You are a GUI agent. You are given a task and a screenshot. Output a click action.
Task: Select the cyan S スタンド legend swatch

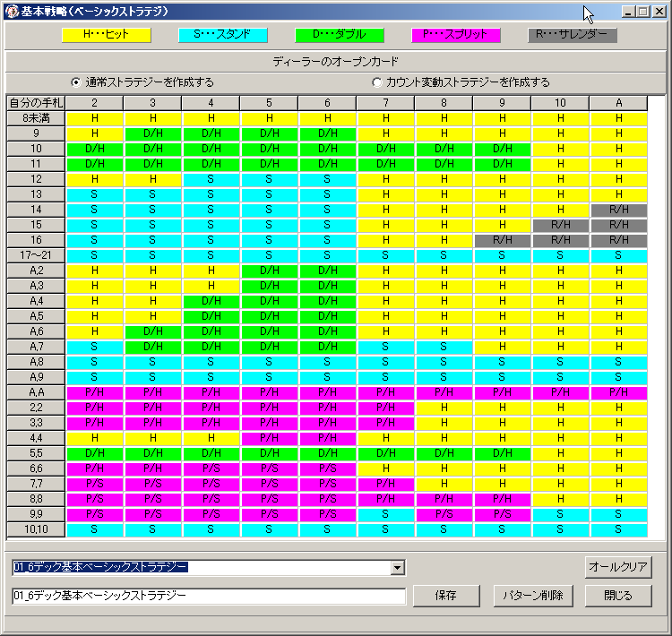coord(223,35)
